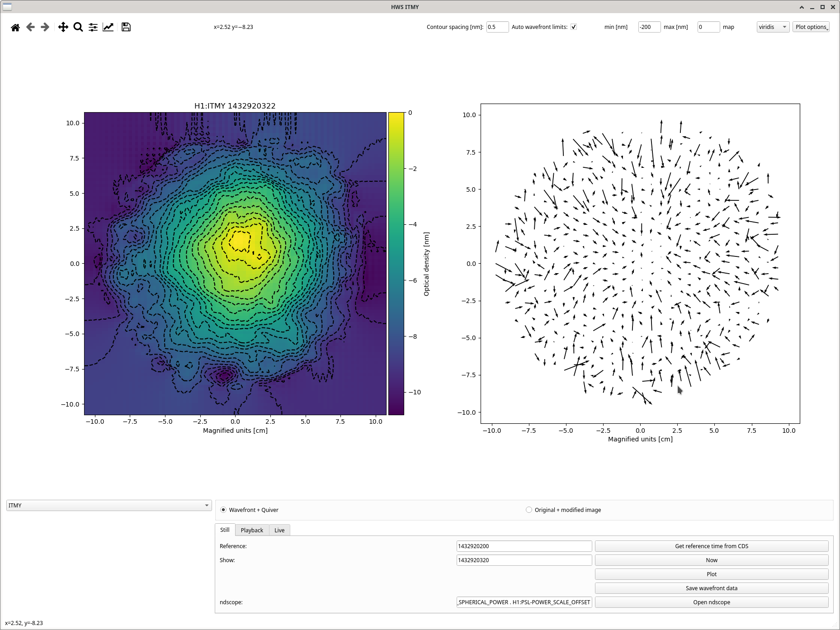Image resolution: width=840 pixels, height=630 pixels.
Task: Click the Reference: label
Action: click(x=233, y=546)
